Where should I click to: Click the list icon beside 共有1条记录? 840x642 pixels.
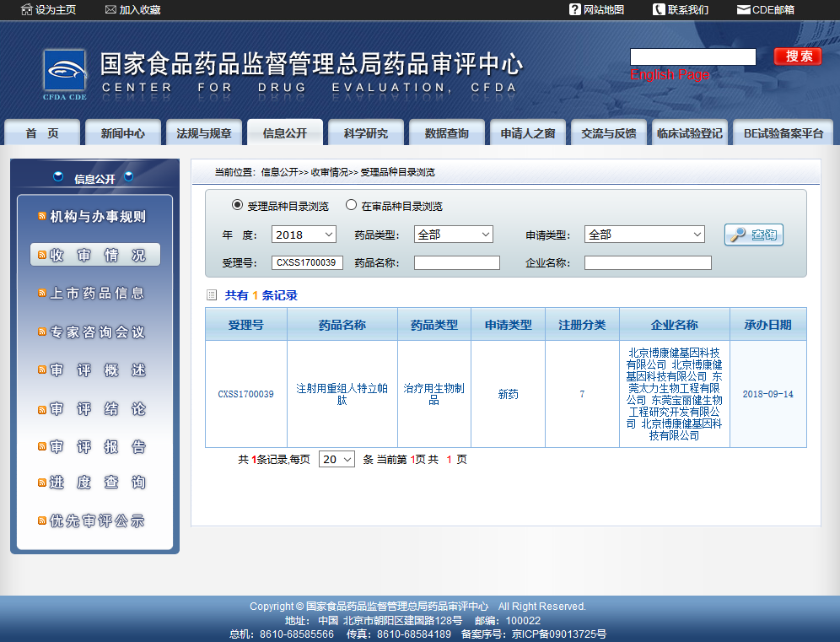coord(212,294)
